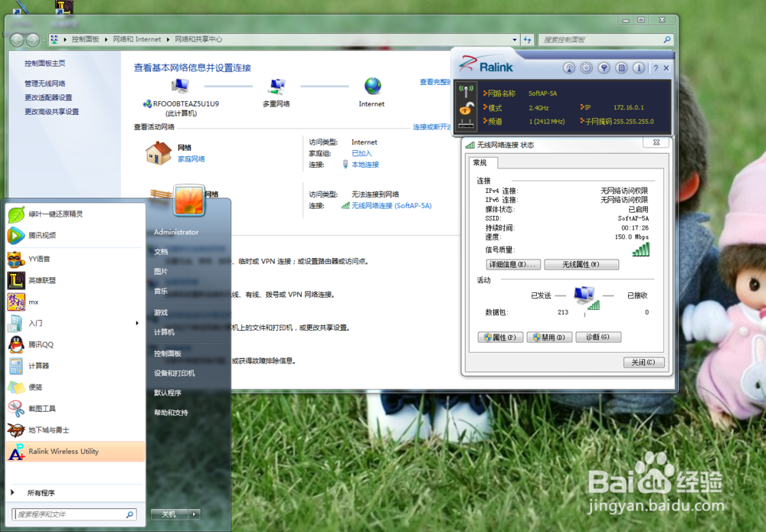Open 控制面板 from the Start menu

tap(169, 355)
